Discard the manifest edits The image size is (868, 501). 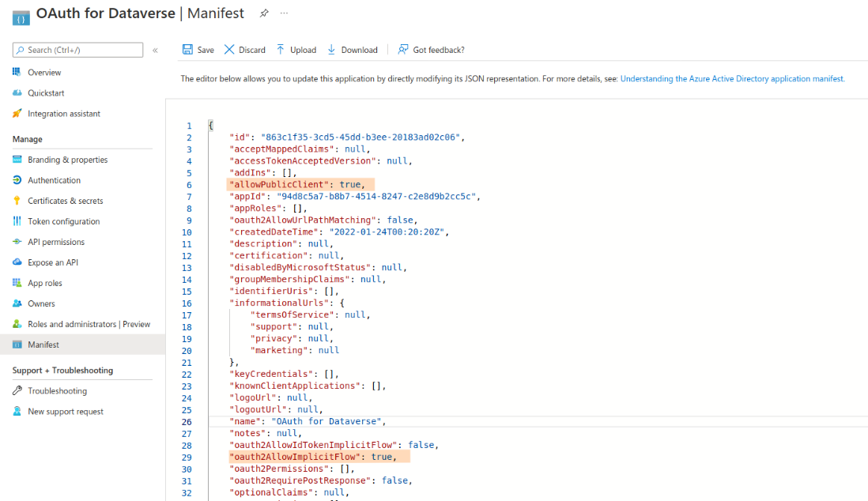click(245, 50)
